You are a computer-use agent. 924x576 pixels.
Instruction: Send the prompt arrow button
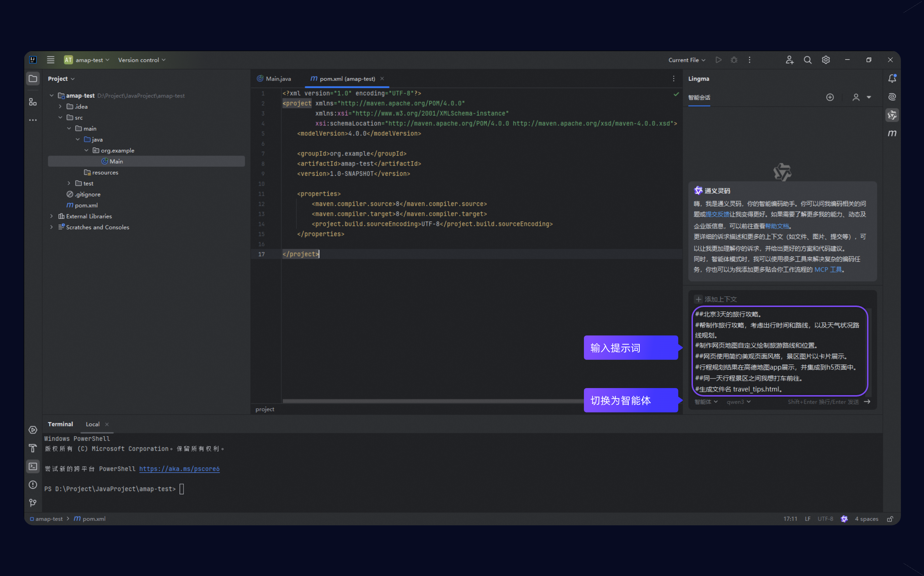click(867, 402)
